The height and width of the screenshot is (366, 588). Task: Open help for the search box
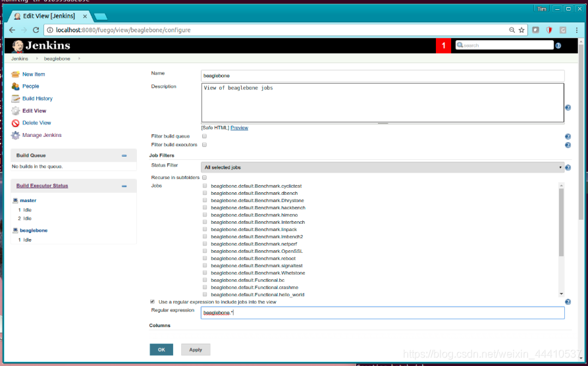(558, 46)
